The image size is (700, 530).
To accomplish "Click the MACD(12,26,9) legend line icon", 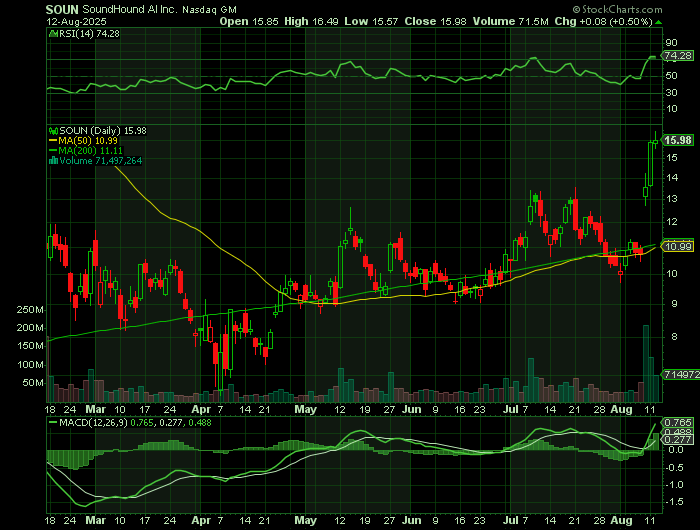I will (53, 422).
